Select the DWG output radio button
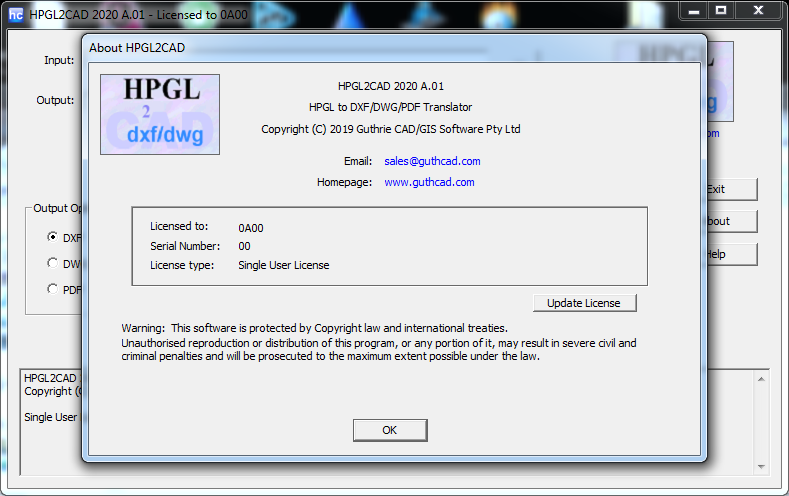Screen dimensions: 789x496 tap(52, 263)
